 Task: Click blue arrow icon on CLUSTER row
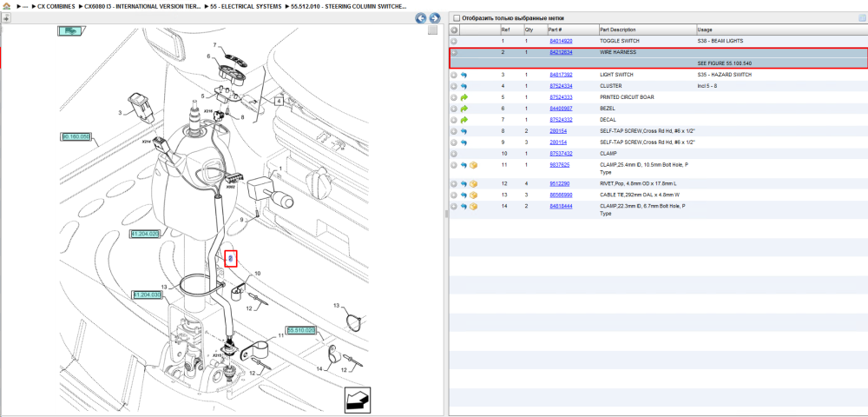(464, 86)
